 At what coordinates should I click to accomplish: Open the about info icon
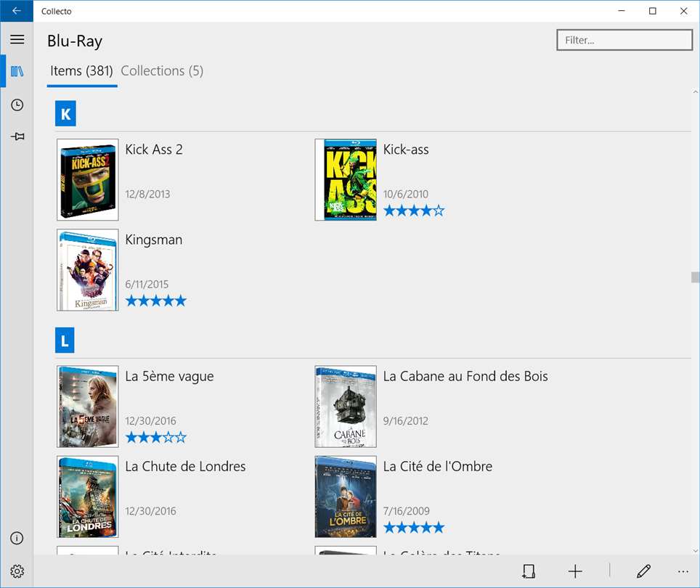[x=17, y=538]
